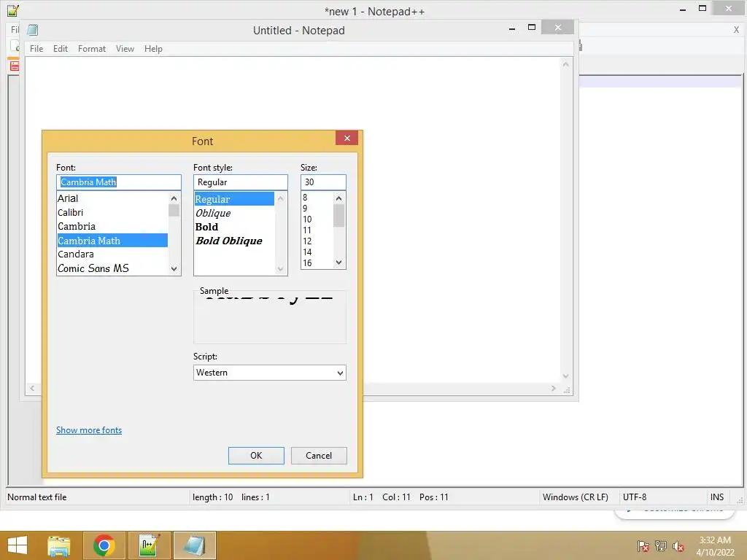
Task: Click UTF-8 encoding in Notepad++ status bar
Action: 635,497
